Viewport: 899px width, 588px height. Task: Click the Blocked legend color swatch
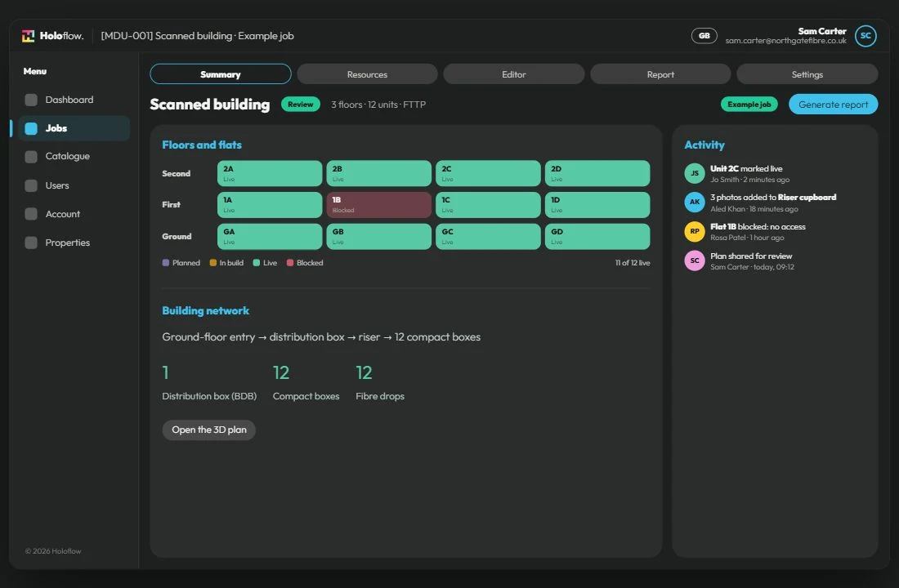click(290, 262)
